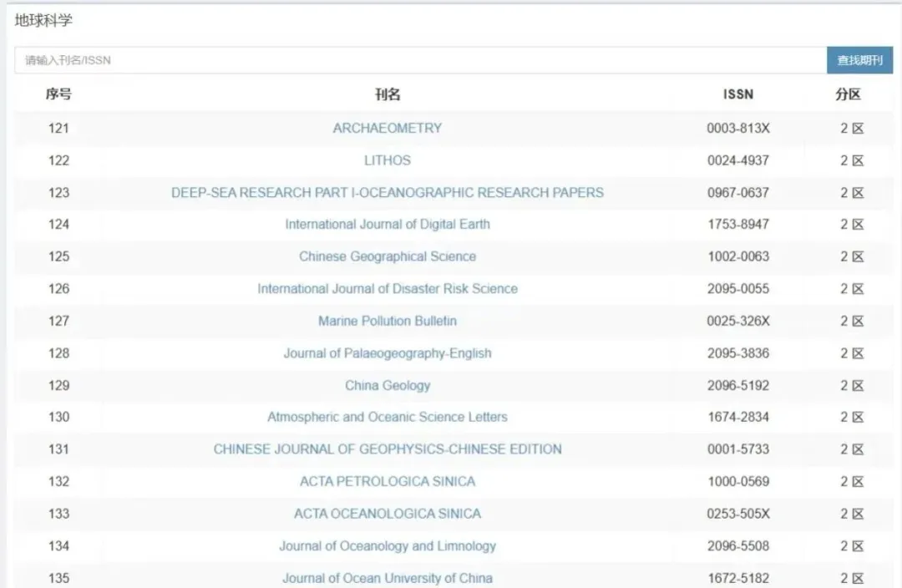Click serial number 134
This screenshot has height=588, width=902.
[x=58, y=546]
